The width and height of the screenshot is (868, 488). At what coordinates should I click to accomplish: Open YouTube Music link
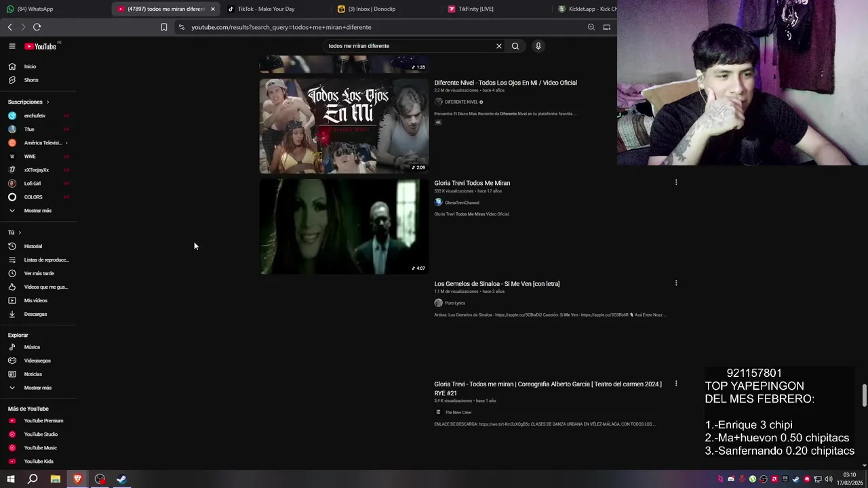pos(38,448)
